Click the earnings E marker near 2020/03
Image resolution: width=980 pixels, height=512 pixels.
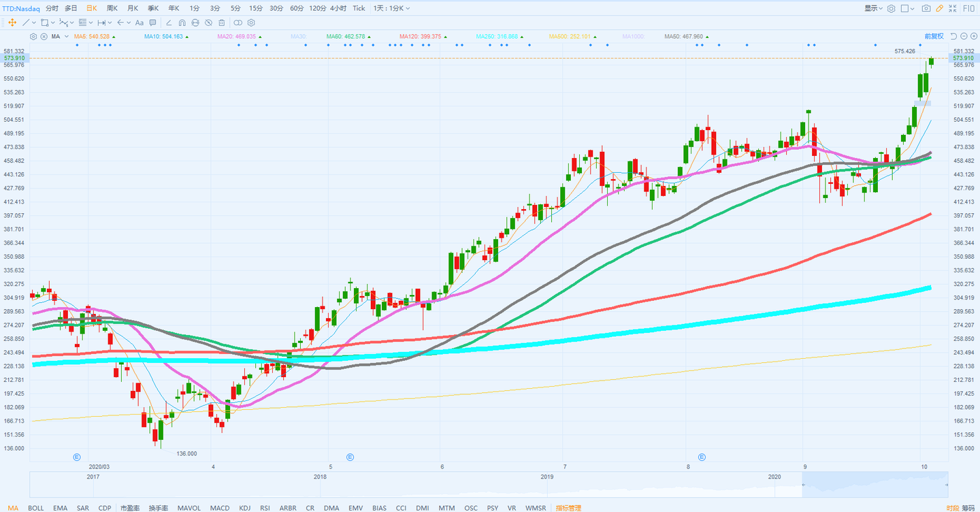tap(77, 457)
